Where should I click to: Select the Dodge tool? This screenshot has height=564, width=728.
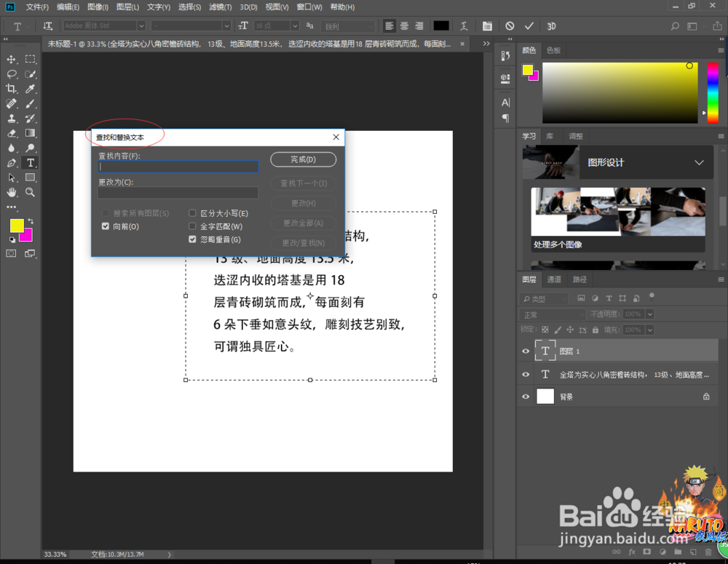[30, 148]
